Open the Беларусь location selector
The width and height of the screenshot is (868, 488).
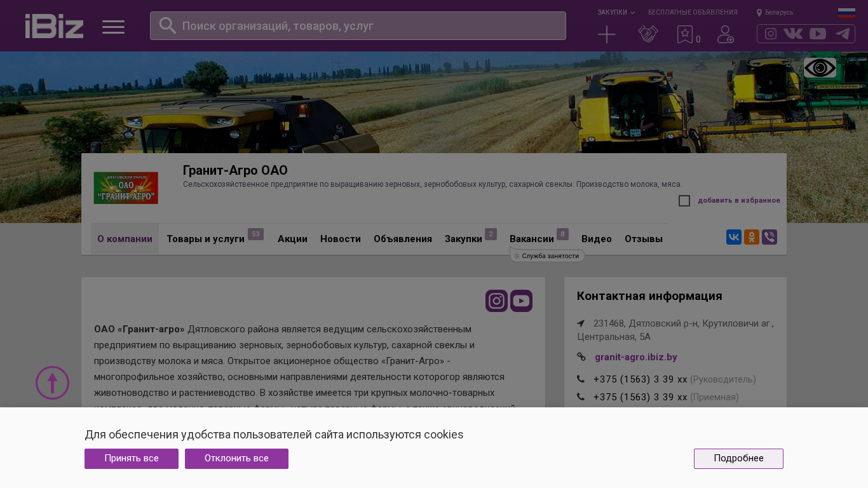775,13
